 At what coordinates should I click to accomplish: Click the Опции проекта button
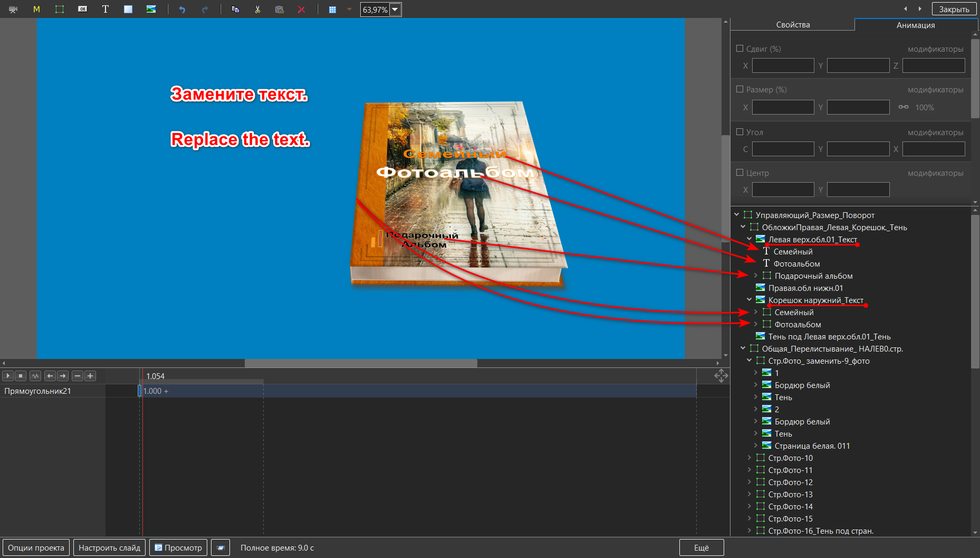(36, 548)
